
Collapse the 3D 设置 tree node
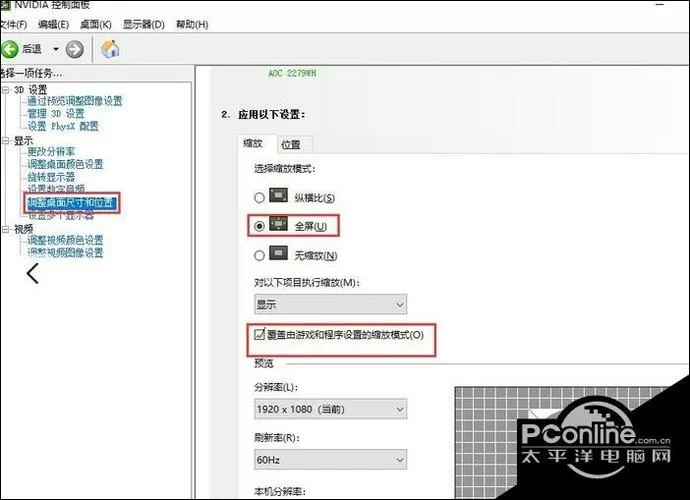[x=6, y=90]
